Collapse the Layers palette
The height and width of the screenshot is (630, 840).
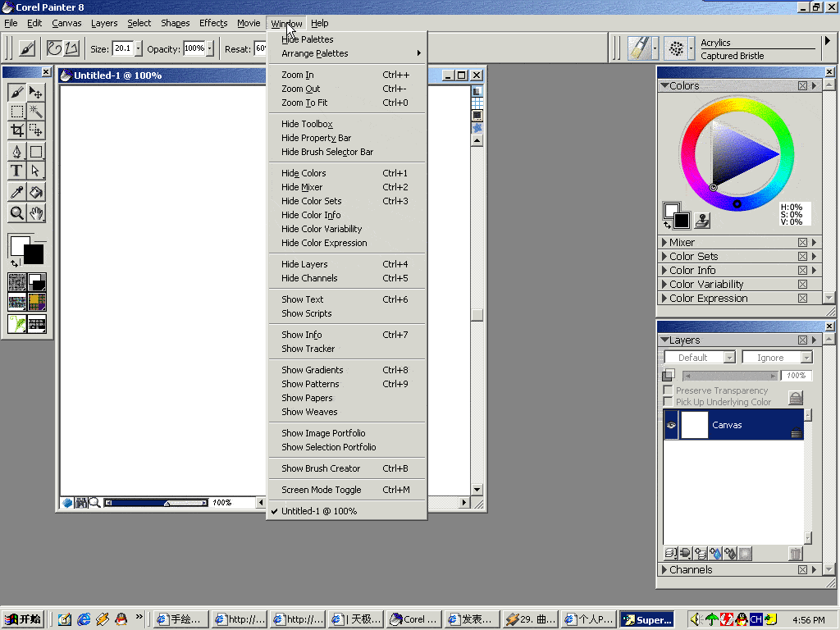pos(664,340)
